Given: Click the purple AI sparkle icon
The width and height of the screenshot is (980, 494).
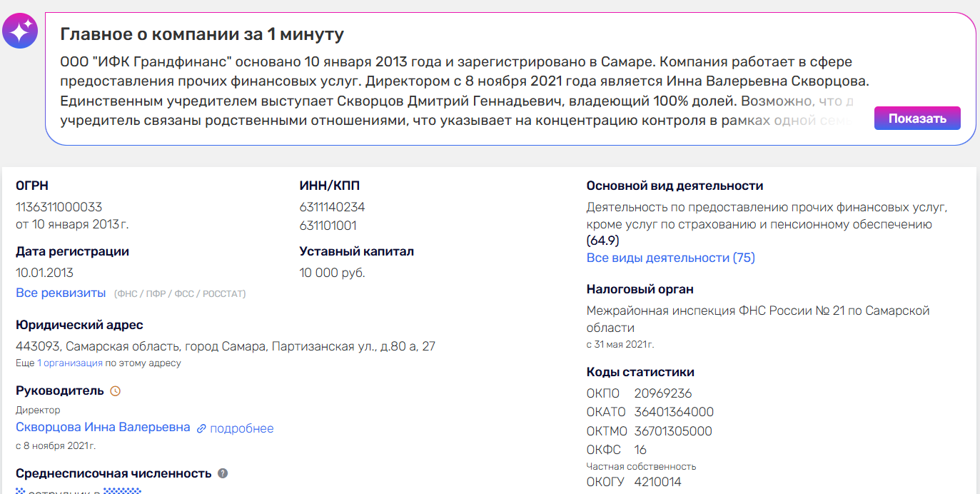Looking at the screenshot, I should tap(19, 31).
